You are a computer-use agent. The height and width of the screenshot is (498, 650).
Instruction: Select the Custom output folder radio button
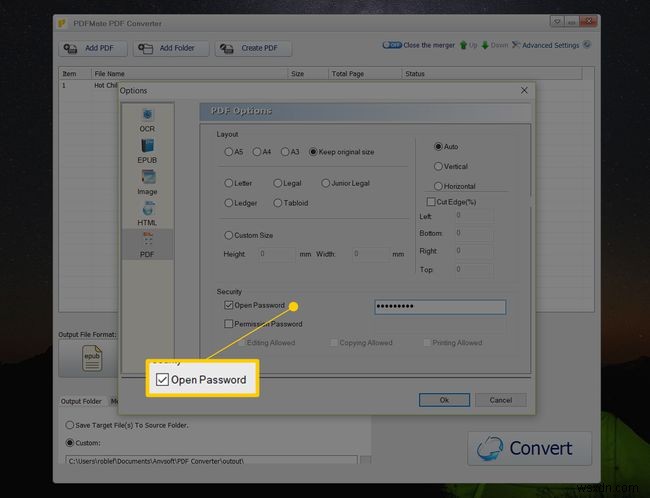tap(70, 443)
